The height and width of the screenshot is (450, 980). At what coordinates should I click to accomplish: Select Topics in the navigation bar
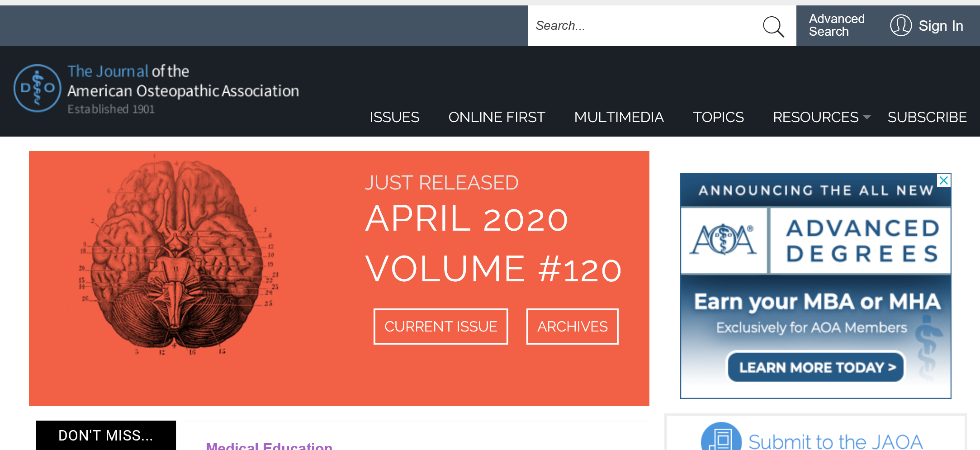[718, 117]
